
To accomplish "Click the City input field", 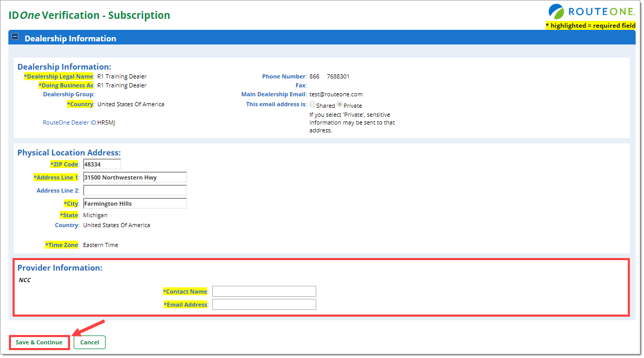I will pyautogui.click(x=135, y=204).
